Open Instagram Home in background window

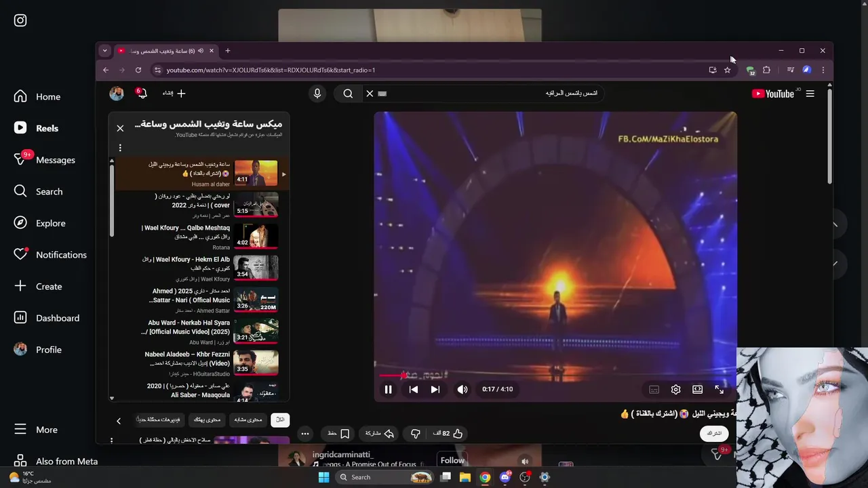(38, 96)
